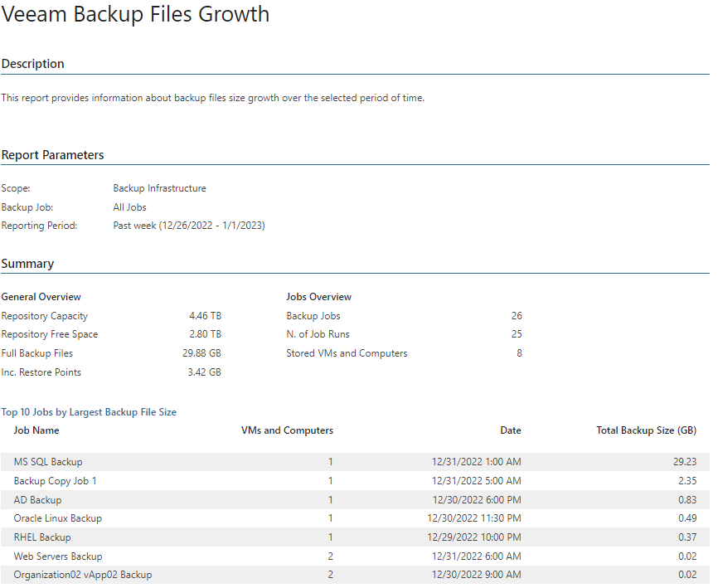The image size is (718, 588).
Task: Click the Job Name column header
Action: pos(36,430)
